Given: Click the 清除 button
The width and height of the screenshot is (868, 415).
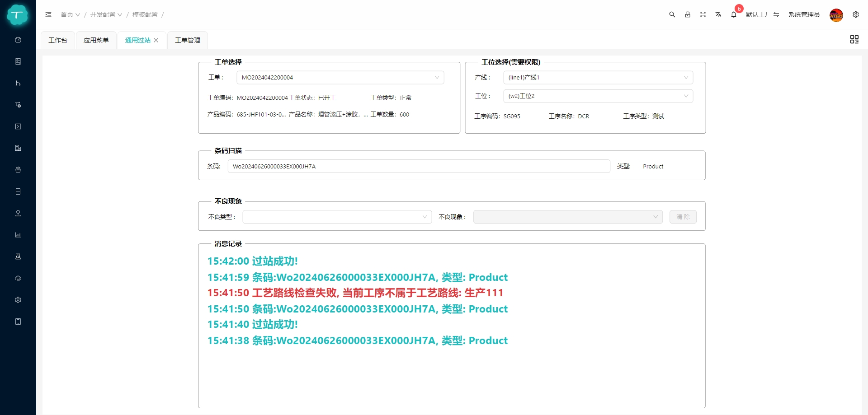Looking at the screenshot, I should point(683,217).
